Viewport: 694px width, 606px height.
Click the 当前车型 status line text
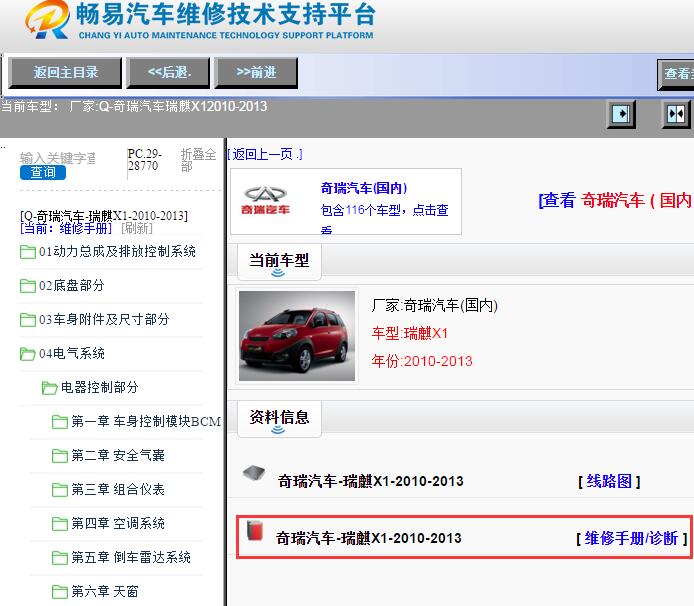[x=134, y=107]
